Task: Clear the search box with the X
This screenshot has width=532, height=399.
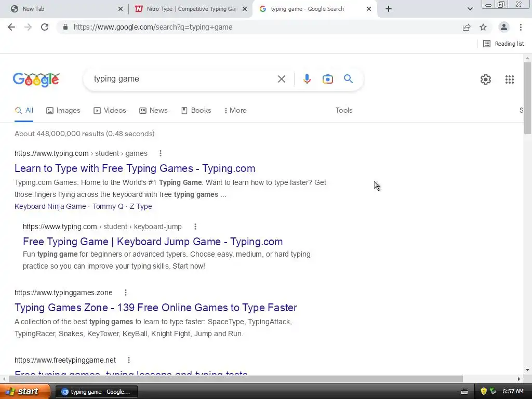Action: [x=281, y=79]
